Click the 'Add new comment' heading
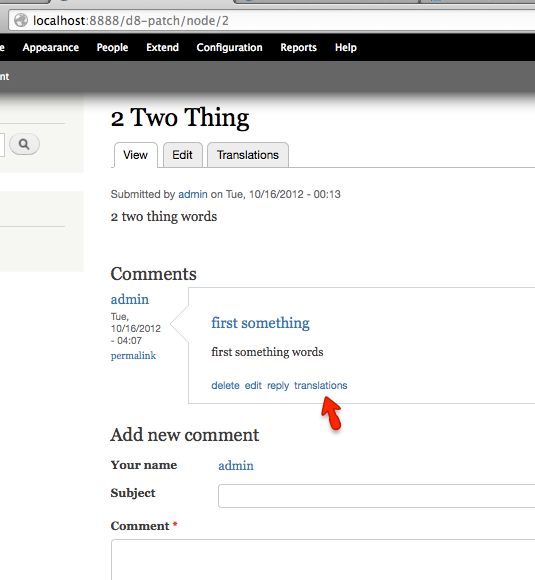 click(x=185, y=435)
